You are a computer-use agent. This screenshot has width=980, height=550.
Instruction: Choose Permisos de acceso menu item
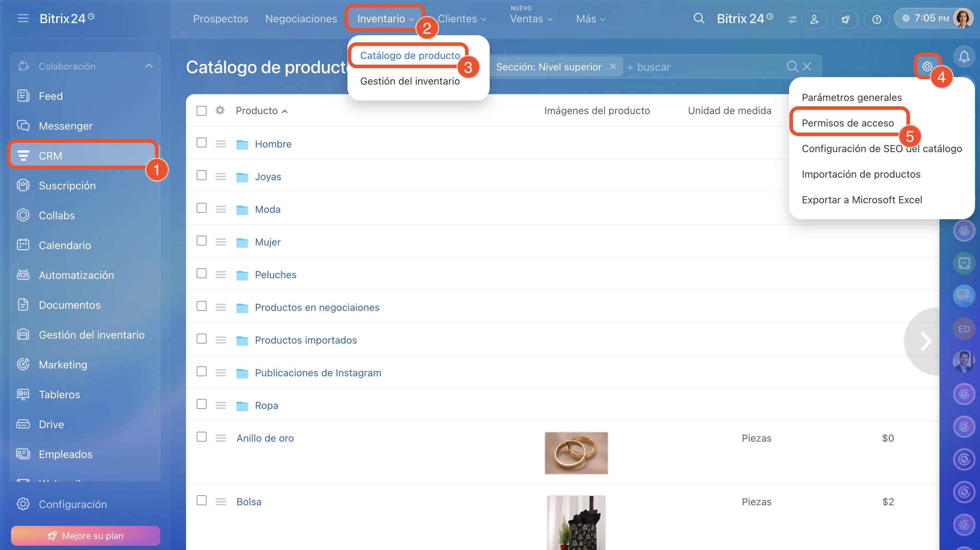pos(848,123)
